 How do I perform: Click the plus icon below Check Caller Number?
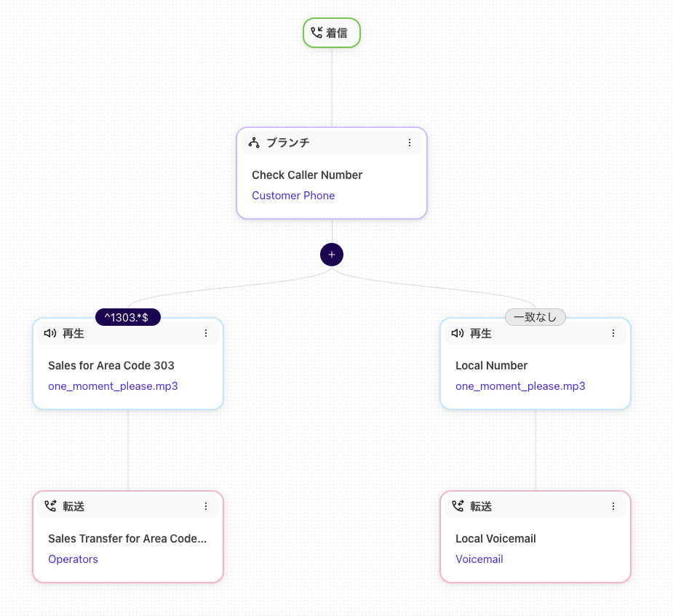pyautogui.click(x=332, y=255)
